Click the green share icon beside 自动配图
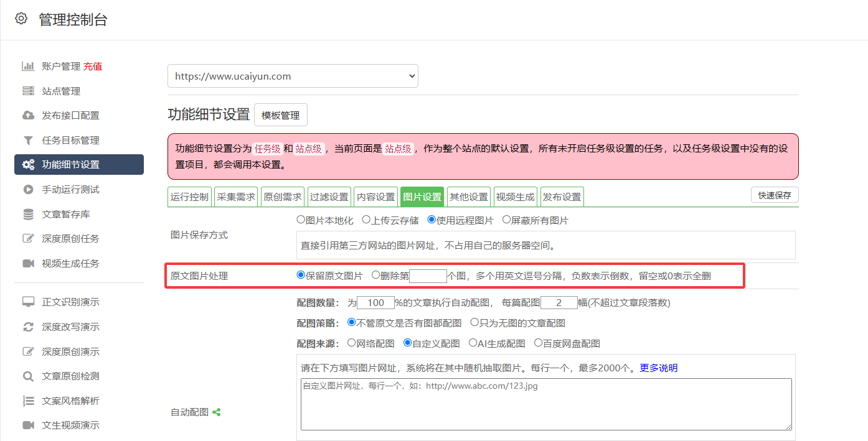 click(x=217, y=412)
